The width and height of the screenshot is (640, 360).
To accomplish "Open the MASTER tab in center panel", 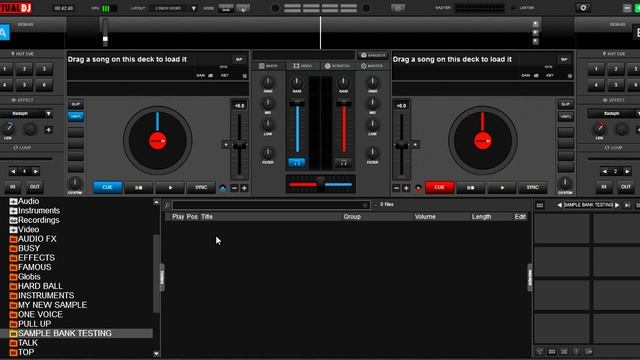I will click(372, 66).
